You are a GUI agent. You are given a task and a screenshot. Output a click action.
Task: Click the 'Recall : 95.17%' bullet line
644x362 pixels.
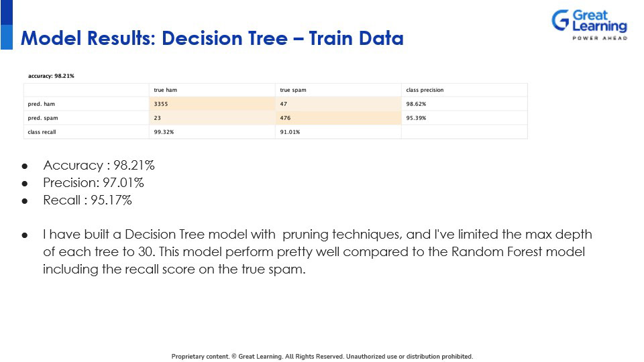pos(87,200)
